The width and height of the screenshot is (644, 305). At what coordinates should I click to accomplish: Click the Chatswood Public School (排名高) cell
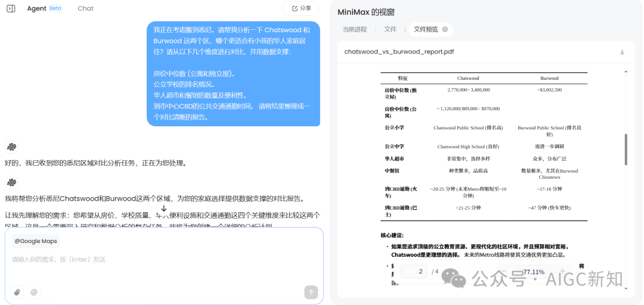point(468,127)
